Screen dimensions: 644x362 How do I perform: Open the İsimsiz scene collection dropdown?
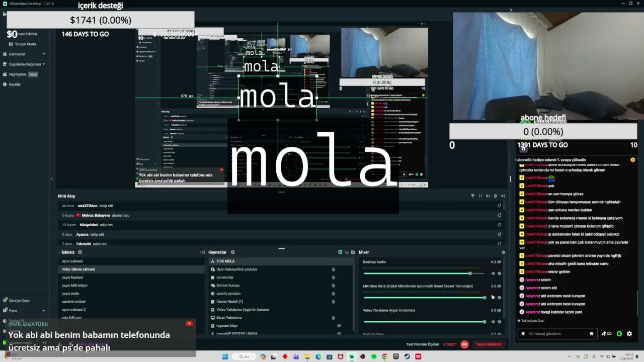(66, 252)
